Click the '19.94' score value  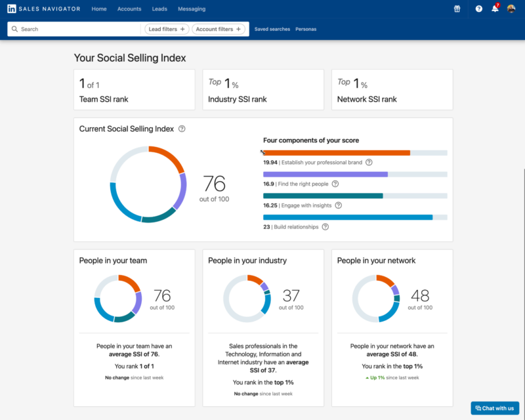click(270, 163)
